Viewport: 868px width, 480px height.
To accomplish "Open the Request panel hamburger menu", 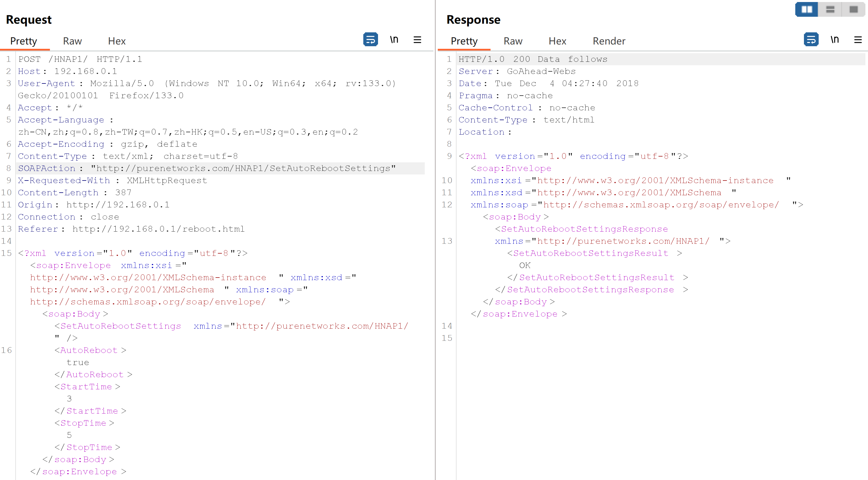I will 417,40.
